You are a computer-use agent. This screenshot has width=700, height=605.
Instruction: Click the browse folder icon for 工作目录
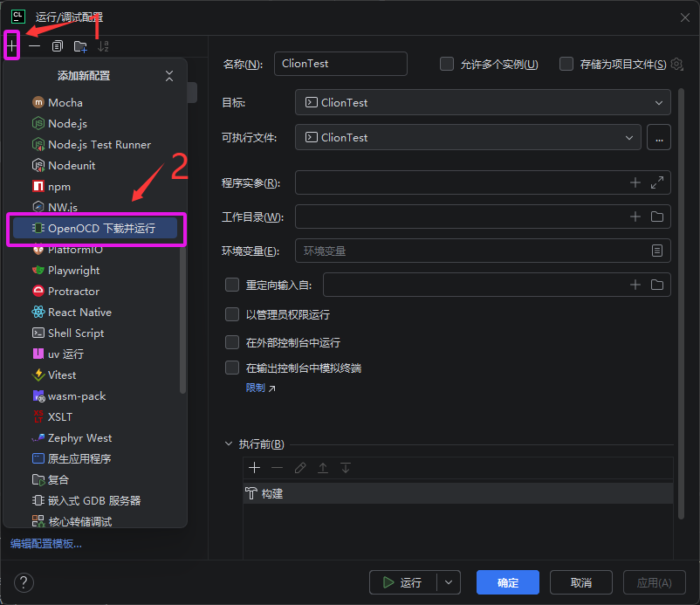pyautogui.click(x=657, y=217)
